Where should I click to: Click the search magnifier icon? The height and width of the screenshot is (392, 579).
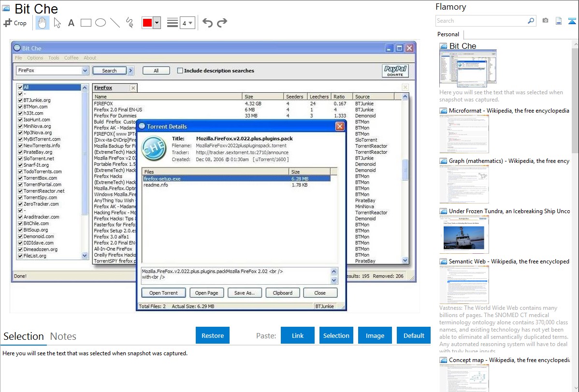point(531,21)
